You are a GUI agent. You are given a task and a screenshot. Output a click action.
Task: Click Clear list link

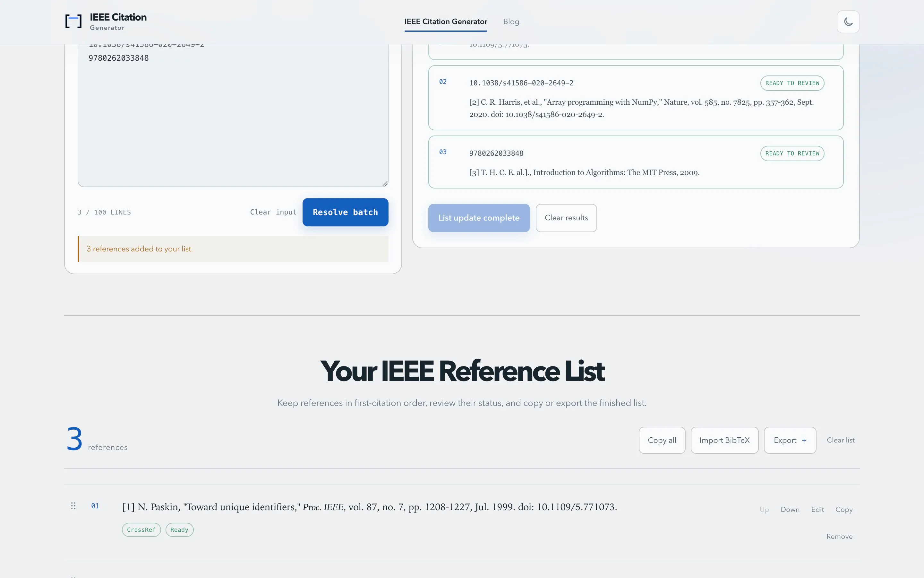point(840,440)
